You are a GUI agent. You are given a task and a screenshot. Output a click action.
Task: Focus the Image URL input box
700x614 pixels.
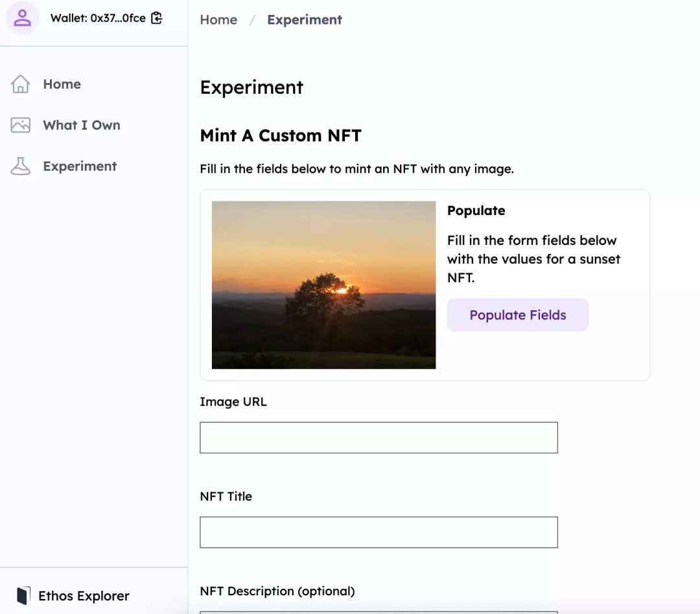click(x=379, y=438)
